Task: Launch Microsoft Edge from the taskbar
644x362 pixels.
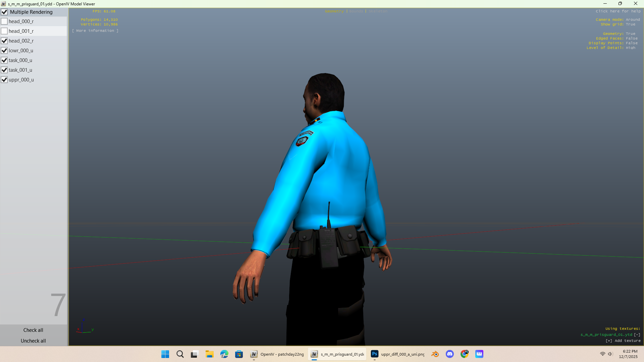Action: pyautogui.click(x=224, y=354)
